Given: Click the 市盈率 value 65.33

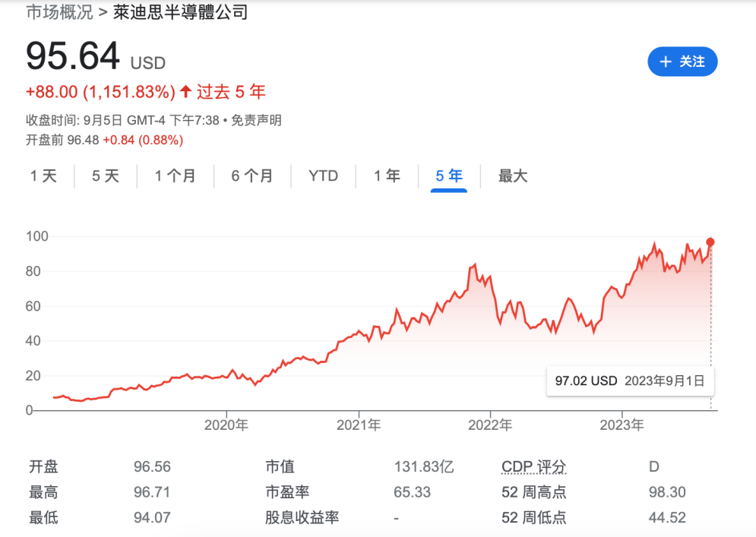Looking at the screenshot, I should click(x=413, y=492).
